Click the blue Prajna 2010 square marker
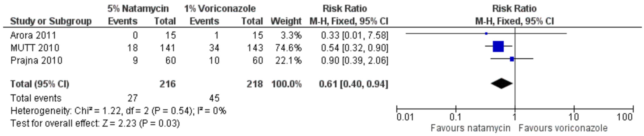The width and height of the screenshot is (644, 136). pyautogui.click(x=512, y=59)
